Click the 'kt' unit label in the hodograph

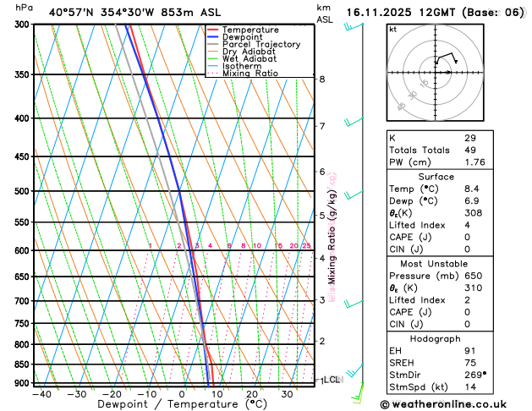[x=393, y=30]
